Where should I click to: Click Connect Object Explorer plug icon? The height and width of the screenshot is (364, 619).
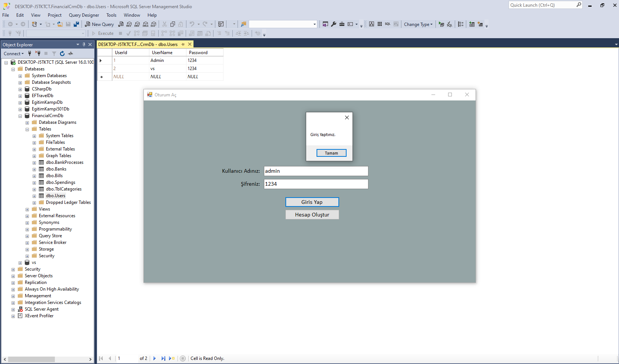click(30, 53)
